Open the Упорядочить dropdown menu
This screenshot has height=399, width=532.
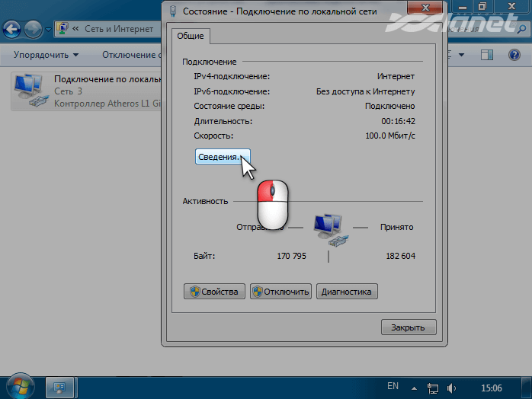46,55
